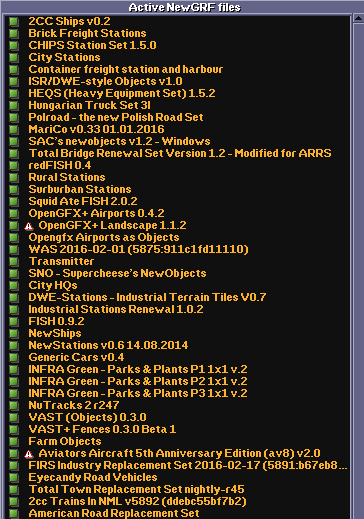364x519 pixels.
Task: Click the green status square beside CHIPS Station Set 1.5.0
Action: [14, 46]
